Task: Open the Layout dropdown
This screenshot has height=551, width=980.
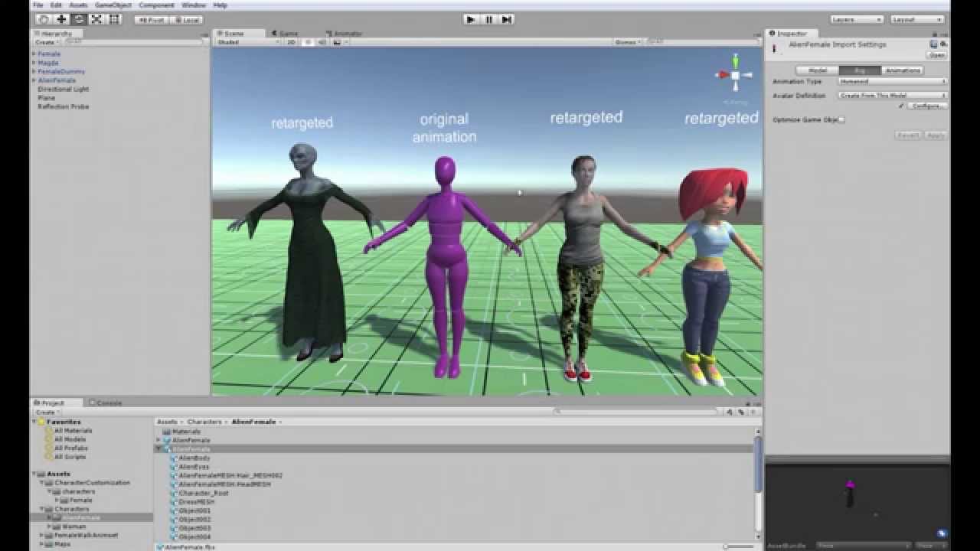Action: 918,19
